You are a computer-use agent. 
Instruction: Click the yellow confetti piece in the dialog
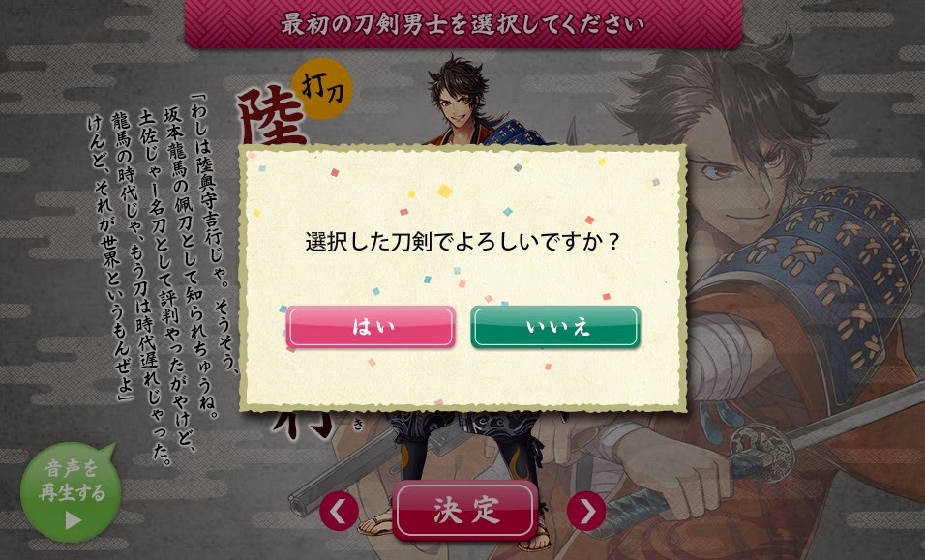(444, 191)
